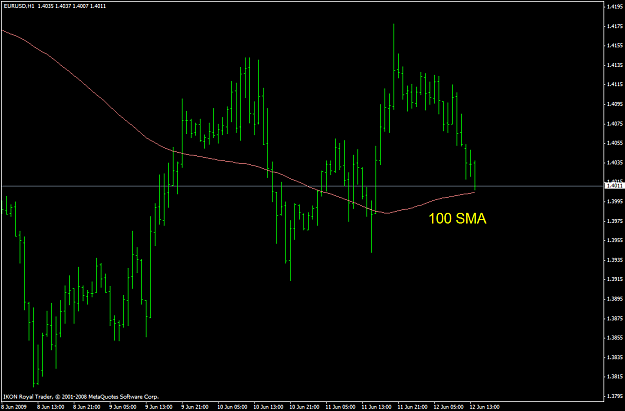Click the IKON Royal Trader copyright text
Viewport: 625px width, 411px height.
pyautogui.click(x=81, y=397)
